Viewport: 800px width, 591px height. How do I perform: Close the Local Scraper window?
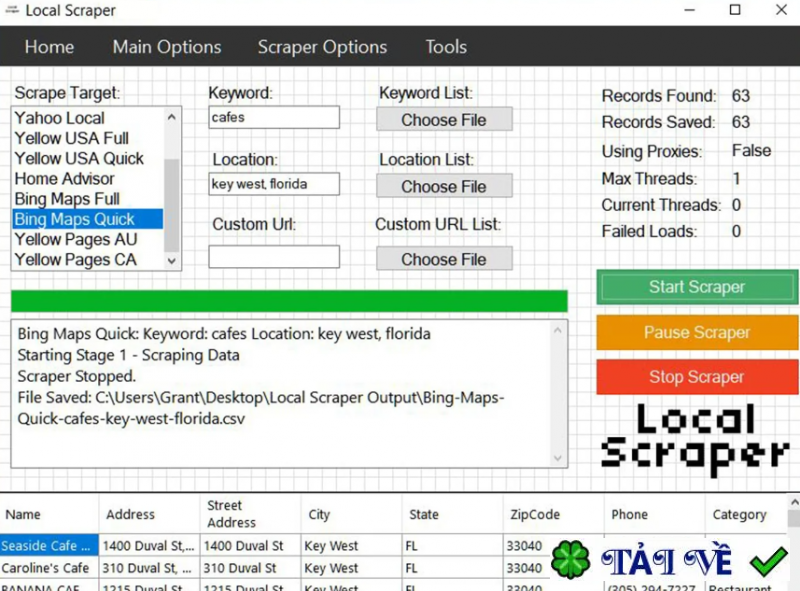coord(781,10)
